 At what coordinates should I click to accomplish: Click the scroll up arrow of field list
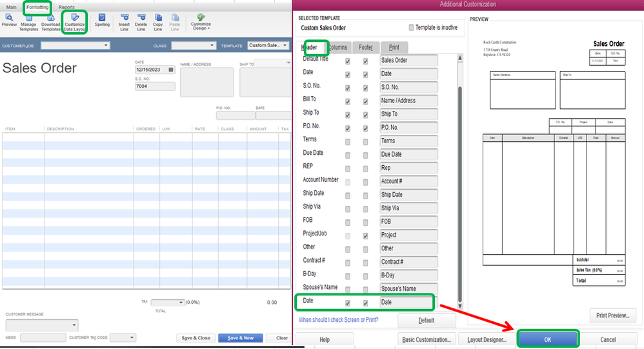coord(460,58)
